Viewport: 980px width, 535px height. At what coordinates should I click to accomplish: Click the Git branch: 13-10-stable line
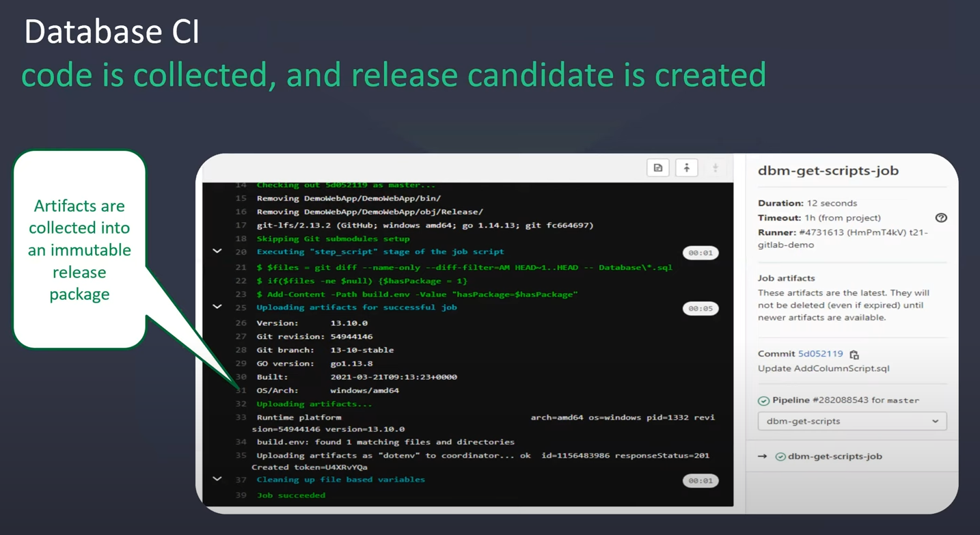click(325, 350)
